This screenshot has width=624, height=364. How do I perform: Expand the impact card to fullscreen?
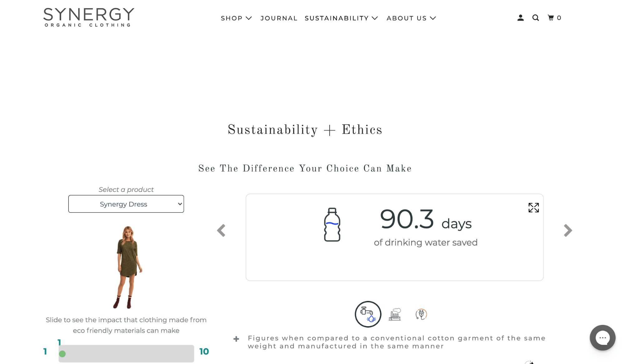coord(533,208)
